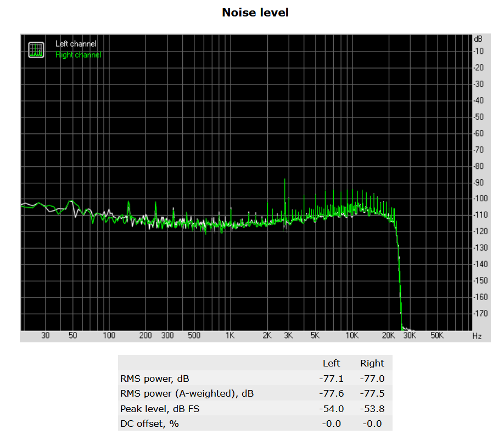Click the DC offset, % label
The height and width of the screenshot is (440, 504).
coord(149,424)
